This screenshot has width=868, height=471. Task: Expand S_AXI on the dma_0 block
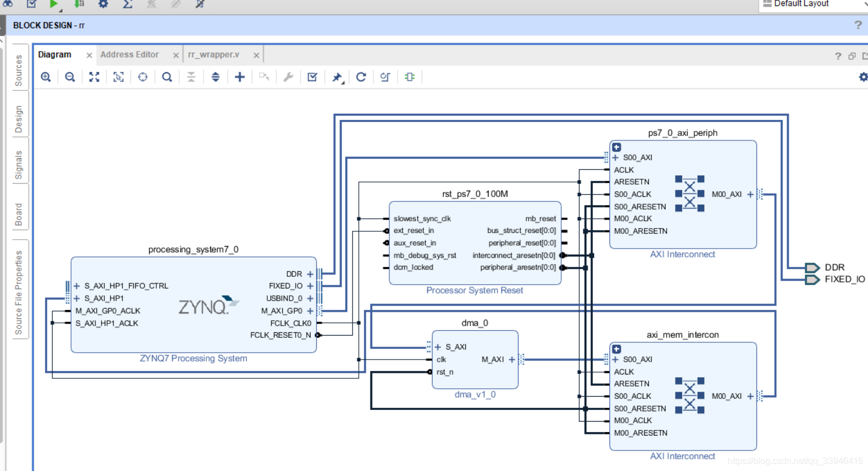tap(438, 347)
